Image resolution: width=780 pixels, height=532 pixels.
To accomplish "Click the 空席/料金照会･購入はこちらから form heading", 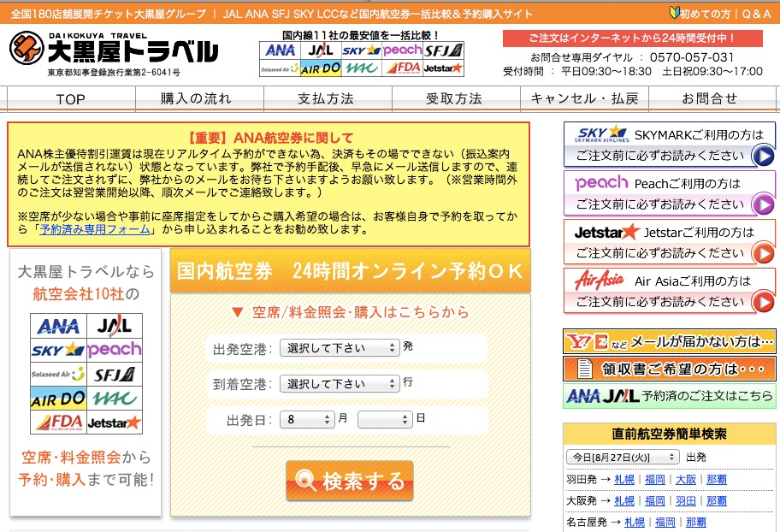I will (x=350, y=312).
